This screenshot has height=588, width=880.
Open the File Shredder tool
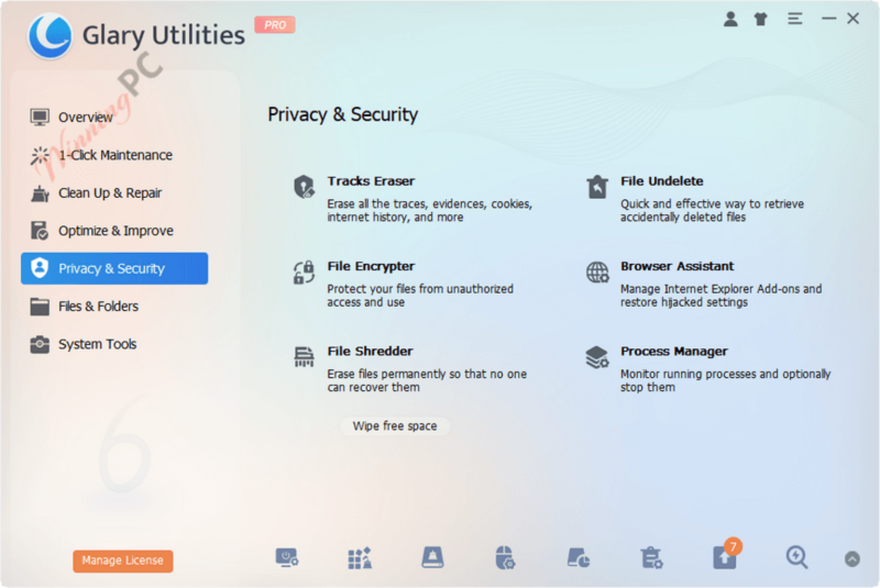pos(370,351)
